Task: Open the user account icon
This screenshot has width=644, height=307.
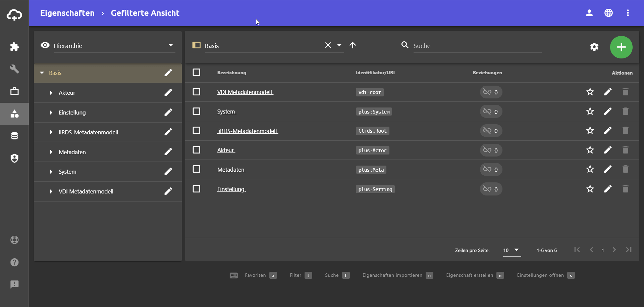Action: pos(589,13)
